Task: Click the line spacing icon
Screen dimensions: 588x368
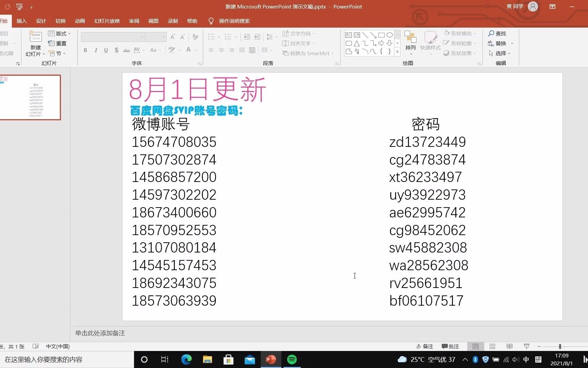Action: coord(269,36)
